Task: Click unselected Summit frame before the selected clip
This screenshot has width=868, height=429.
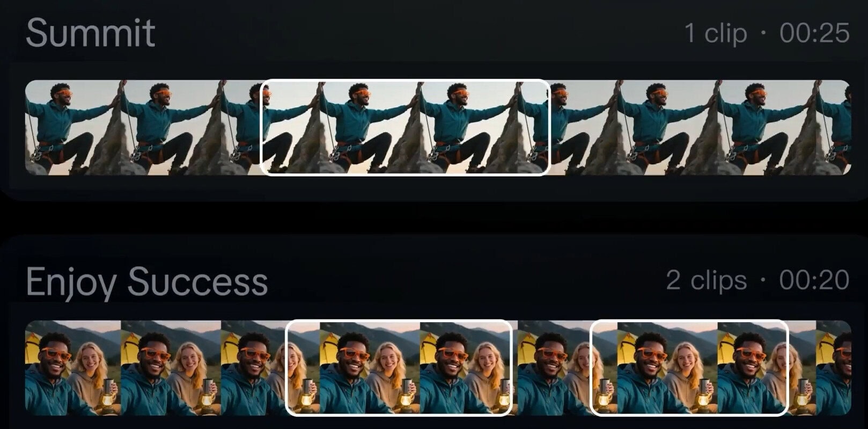Action: coord(172,127)
